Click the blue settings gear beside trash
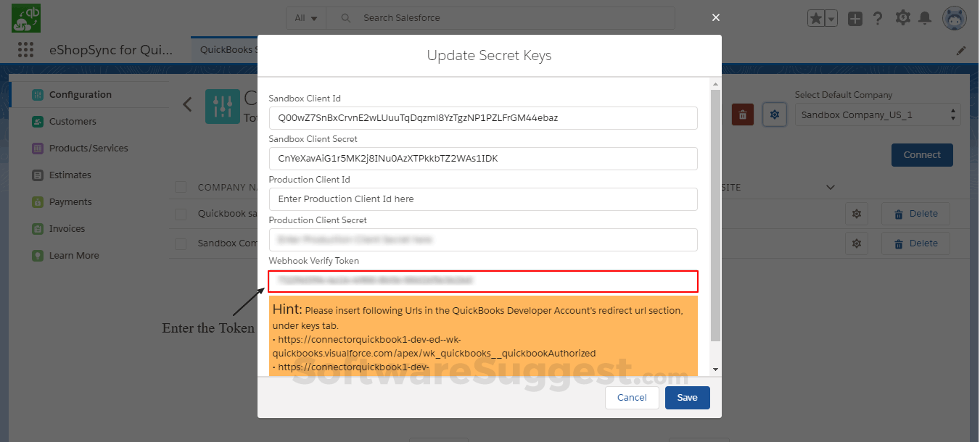This screenshot has width=980, height=442. [775, 114]
